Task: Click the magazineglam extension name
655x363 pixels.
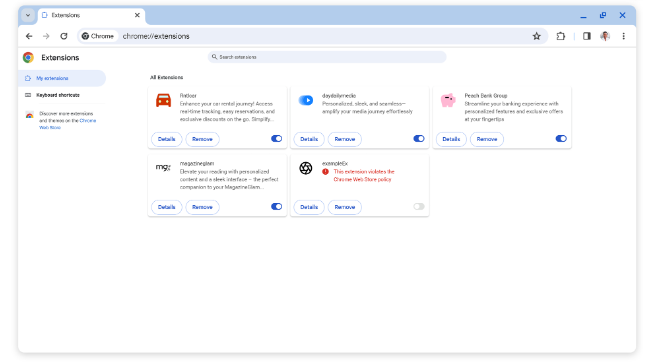Action: click(x=197, y=163)
